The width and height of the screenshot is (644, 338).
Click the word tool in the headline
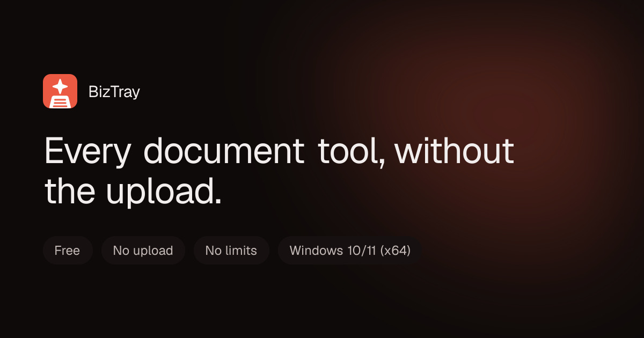pos(351,151)
